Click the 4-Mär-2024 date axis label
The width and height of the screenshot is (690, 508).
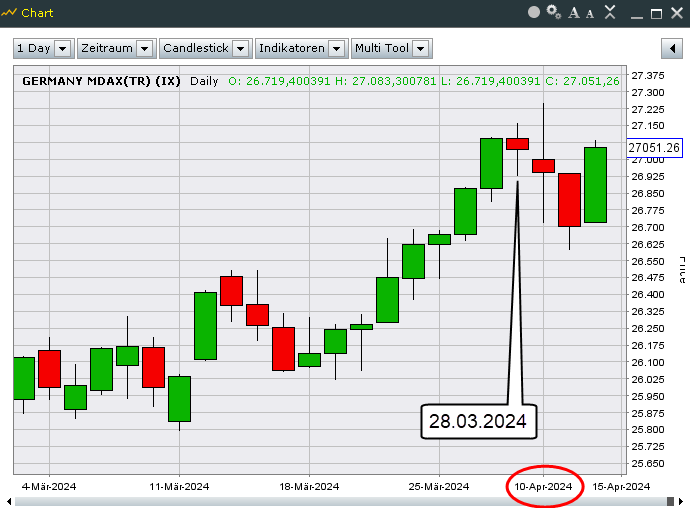pyautogui.click(x=49, y=486)
